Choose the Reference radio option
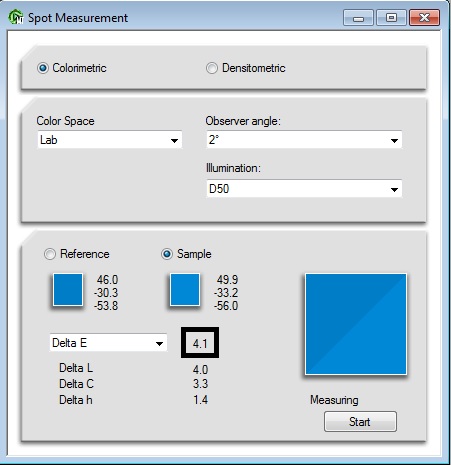Image resolution: width=451 pixels, height=465 pixels. (x=50, y=254)
